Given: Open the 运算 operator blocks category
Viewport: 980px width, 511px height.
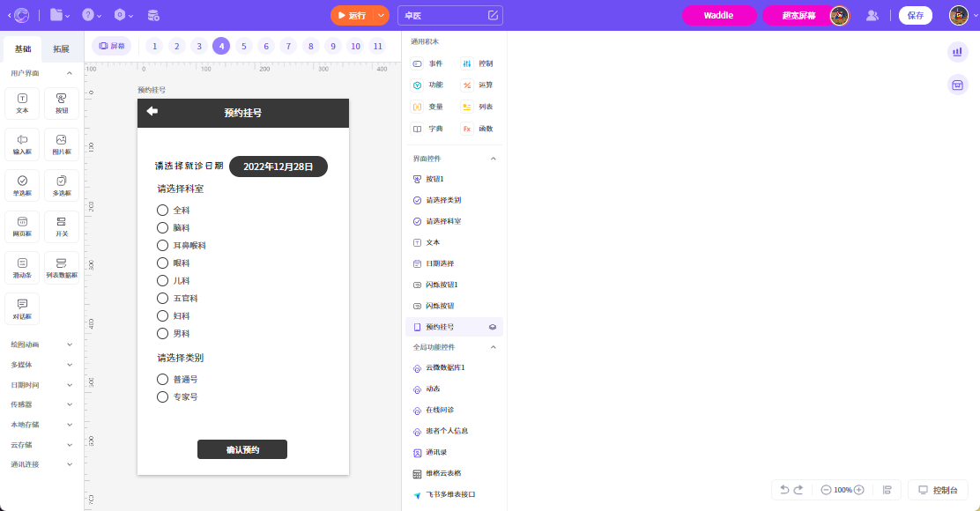Looking at the screenshot, I should 477,85.
